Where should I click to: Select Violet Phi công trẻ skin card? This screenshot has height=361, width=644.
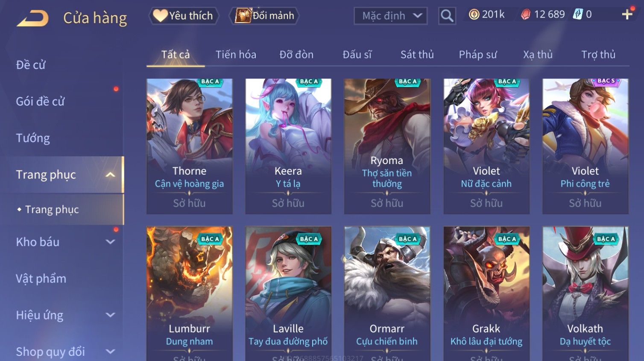[585, 146]
